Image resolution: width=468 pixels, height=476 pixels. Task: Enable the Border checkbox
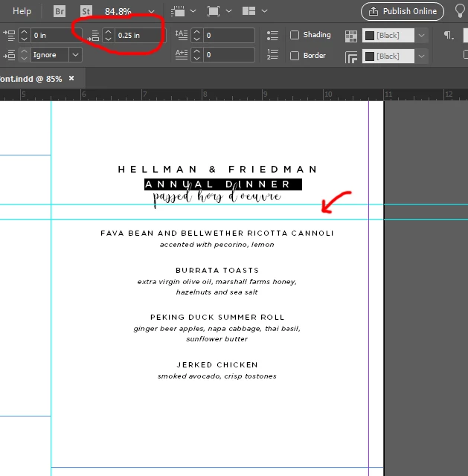tap(295, 56)
